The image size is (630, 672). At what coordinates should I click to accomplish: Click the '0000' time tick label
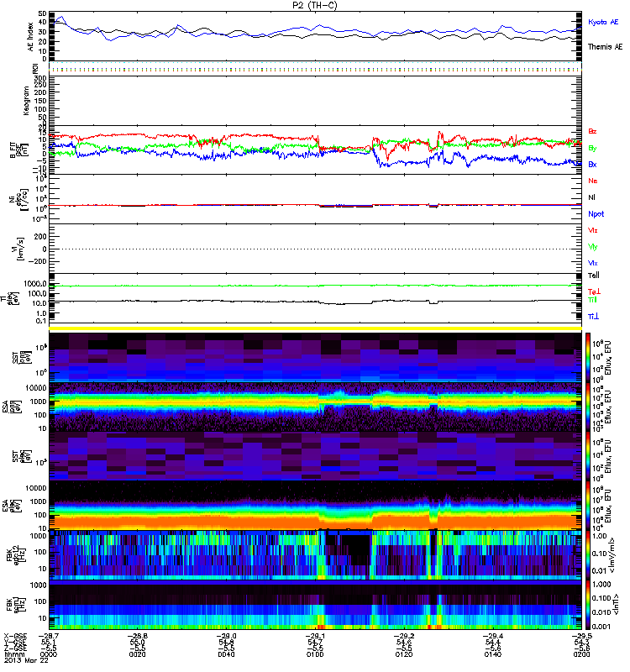48,654
